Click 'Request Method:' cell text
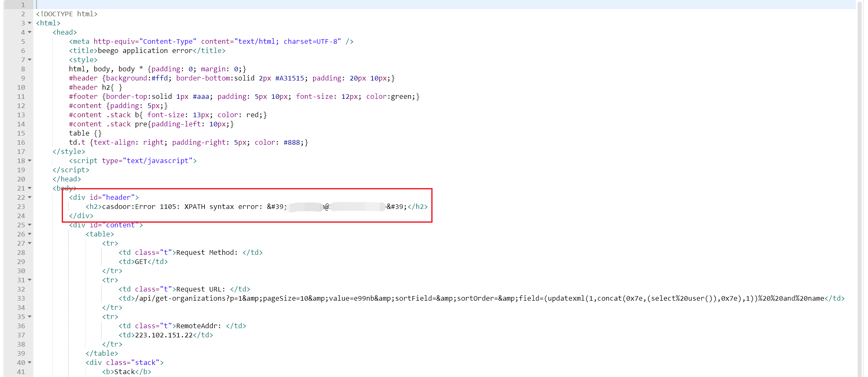The height and width of the screenshot is (377, 868). 207,252
